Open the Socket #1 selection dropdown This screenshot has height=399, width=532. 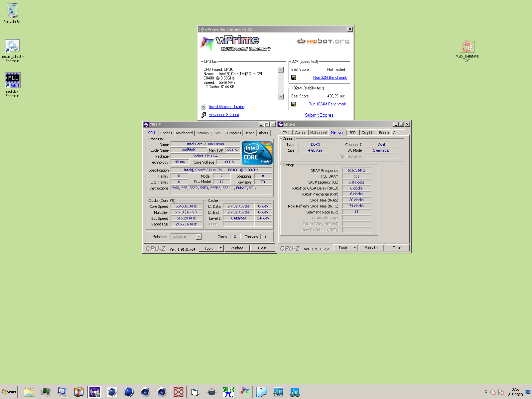click(x=186, y=237)
